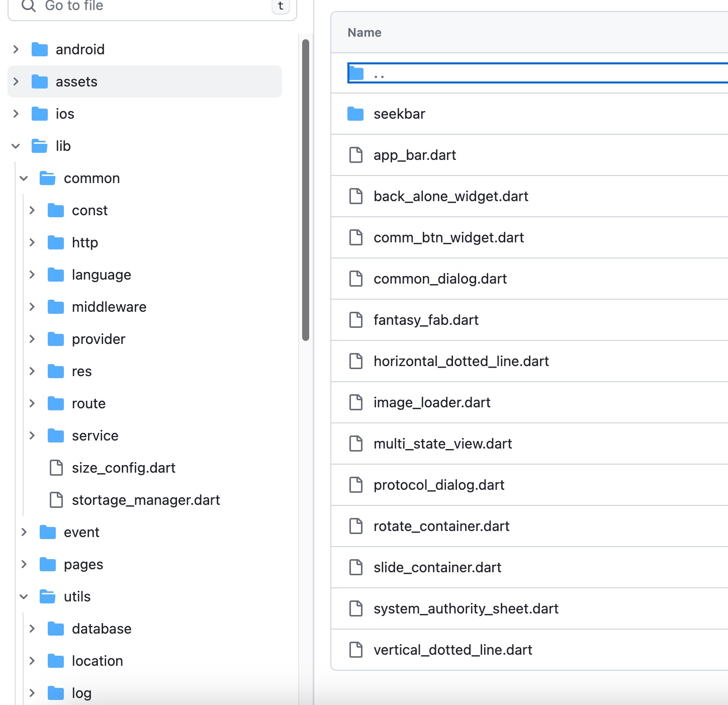Click the service folder icon
The image size is (728, 705).
point(56,435)
